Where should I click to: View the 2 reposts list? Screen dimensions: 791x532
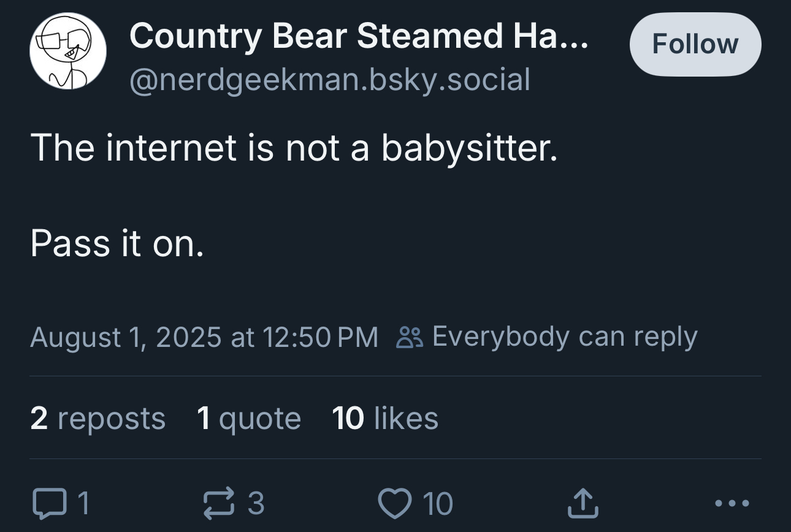(97, 419)
